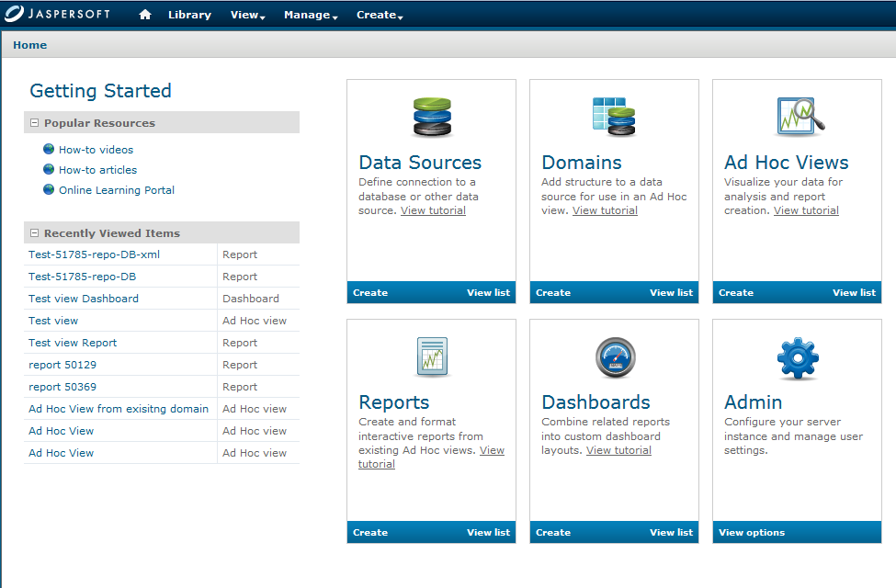Screen dimensions: 896x588
Task: Click Create in Data Sources card
Action: [x=370, y=292]
